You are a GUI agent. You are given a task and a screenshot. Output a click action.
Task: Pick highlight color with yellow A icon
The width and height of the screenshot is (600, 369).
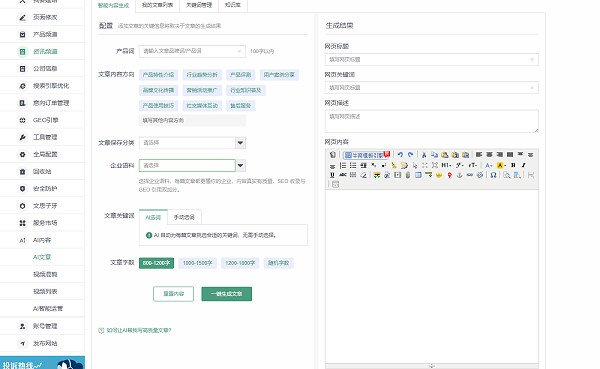(501, 165)
